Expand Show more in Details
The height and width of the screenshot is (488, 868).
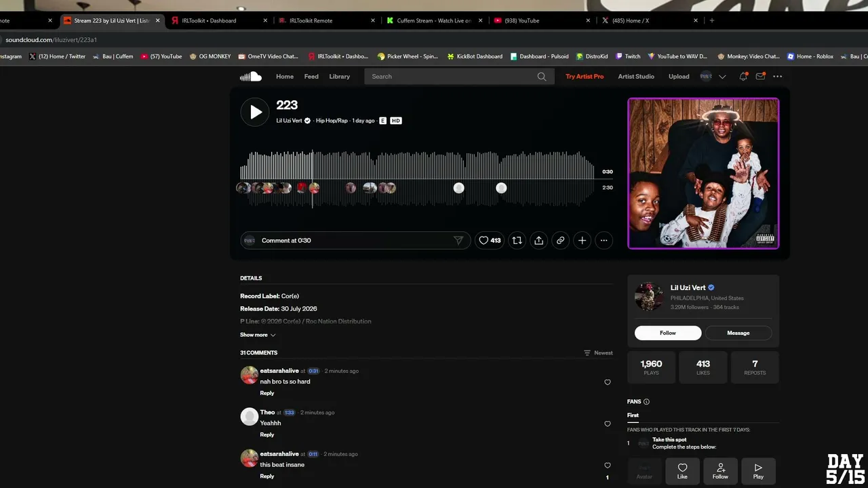pyautogui.click(x=258, y=335)
